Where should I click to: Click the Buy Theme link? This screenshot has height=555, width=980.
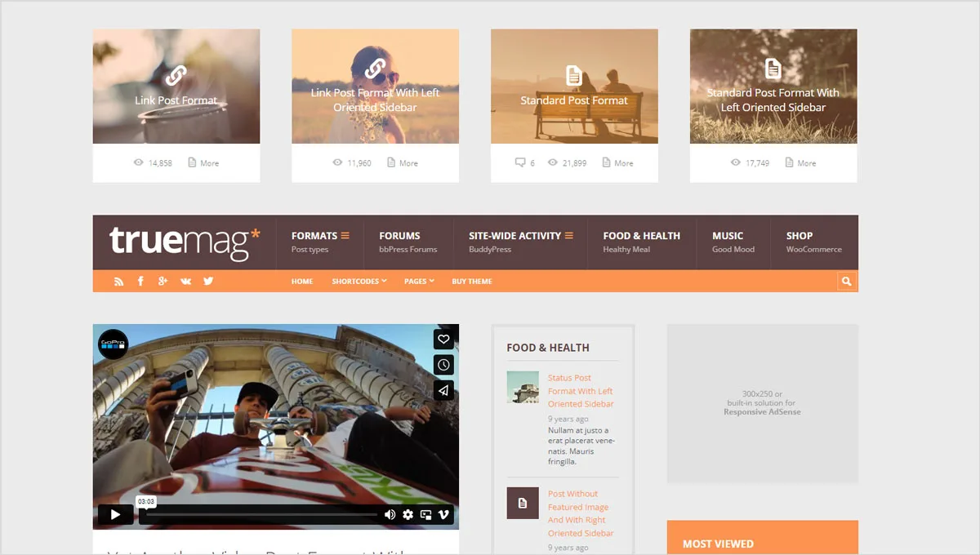tap(472, 281)
